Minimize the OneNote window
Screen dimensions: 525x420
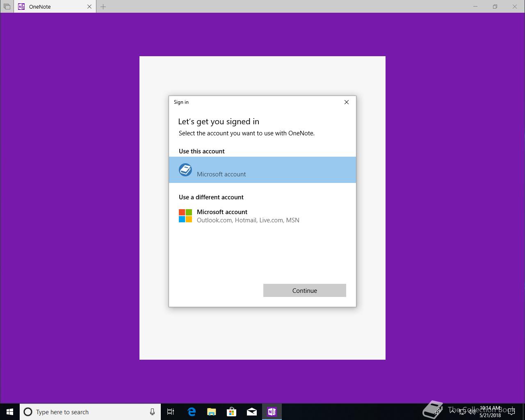click(x=475, y=7)
